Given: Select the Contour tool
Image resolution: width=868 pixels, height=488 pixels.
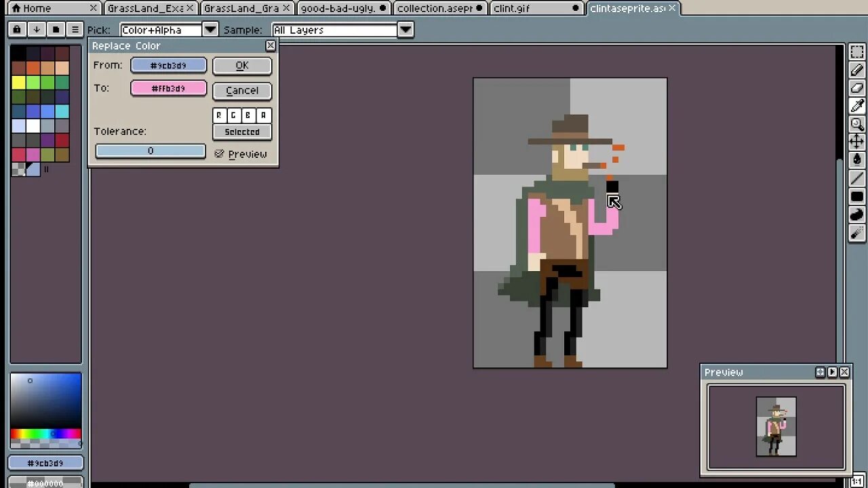Looking at the screenshot, I should coord(857,215).
